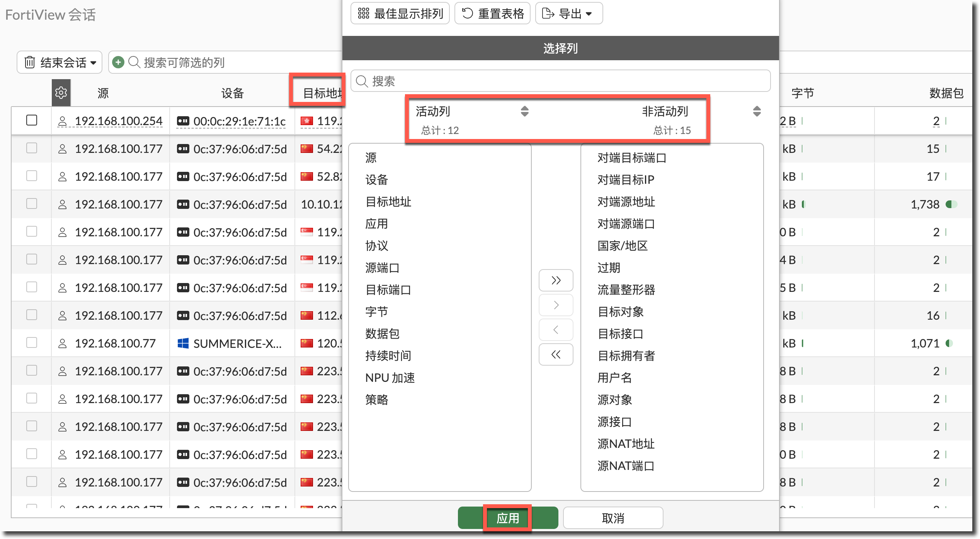Viewport: 980px width, 539px height.
Task: Click move all left double-arrow button
Action: [556, 354]
